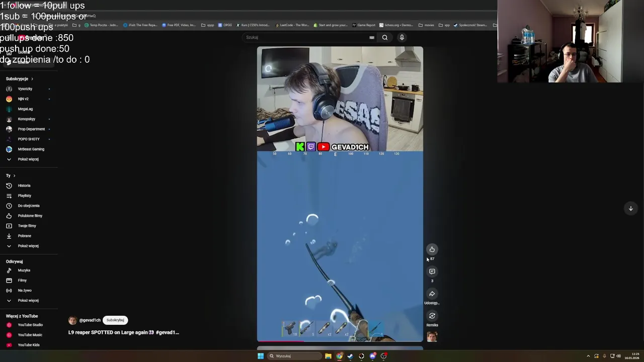
Task: Open YouTube Studio link
Action: pos(29,325)
